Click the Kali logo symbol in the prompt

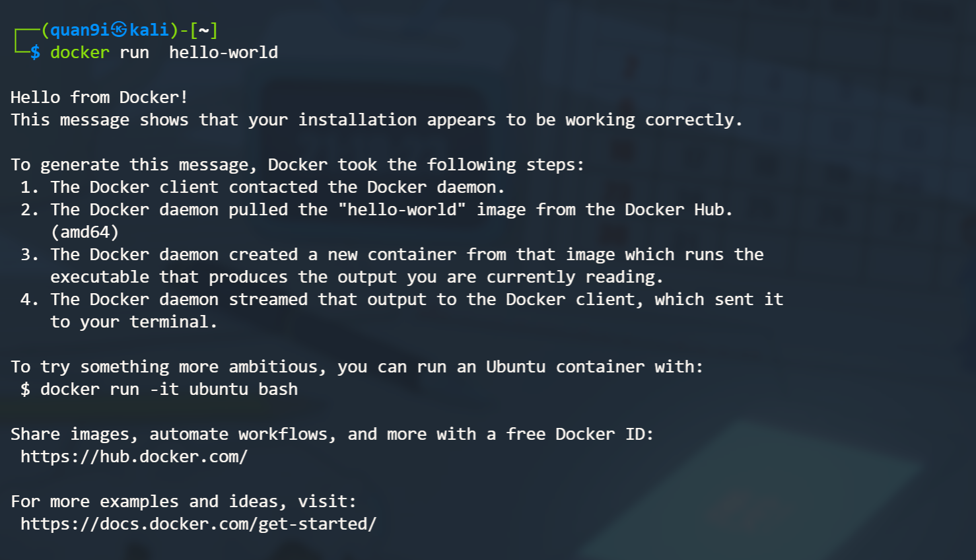click(x=119, y=29)
